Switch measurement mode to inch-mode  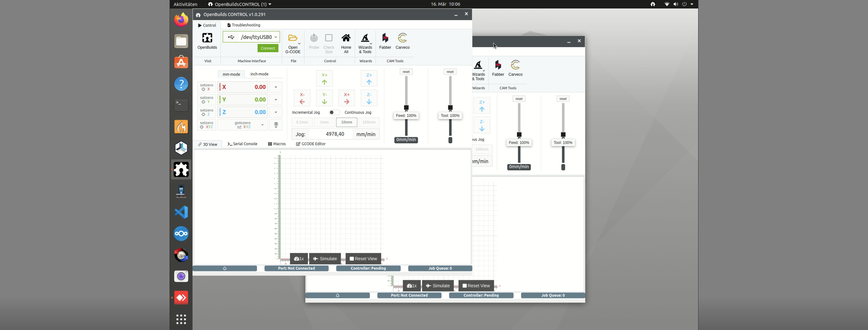pyautogui.click(x=259, y=74)
